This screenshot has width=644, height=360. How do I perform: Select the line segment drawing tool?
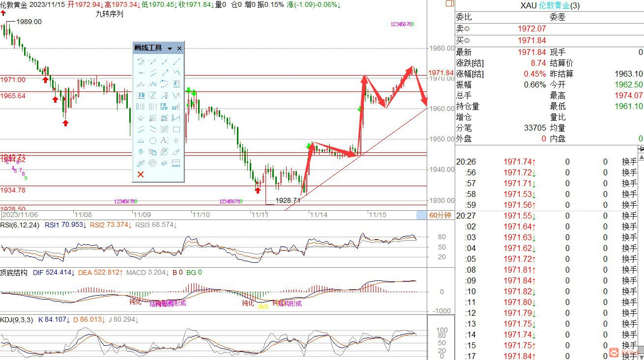tap(176, 61)
